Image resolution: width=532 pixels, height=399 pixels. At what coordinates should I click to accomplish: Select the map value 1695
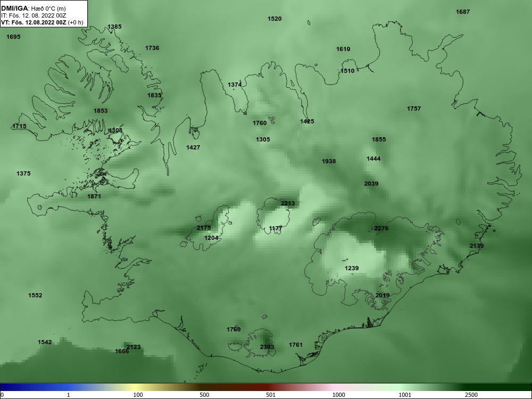click(14, 37)
